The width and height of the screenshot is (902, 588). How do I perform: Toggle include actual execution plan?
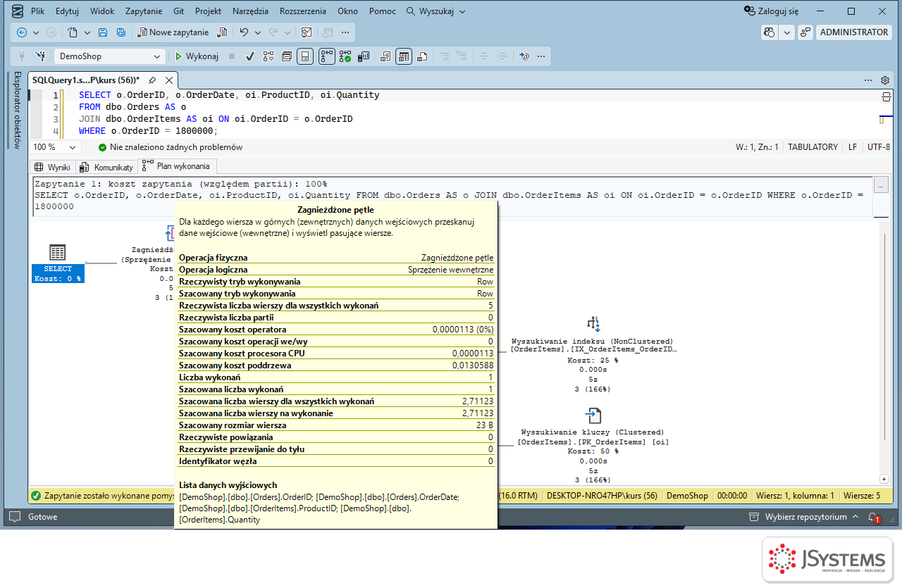tap(326, 56)
